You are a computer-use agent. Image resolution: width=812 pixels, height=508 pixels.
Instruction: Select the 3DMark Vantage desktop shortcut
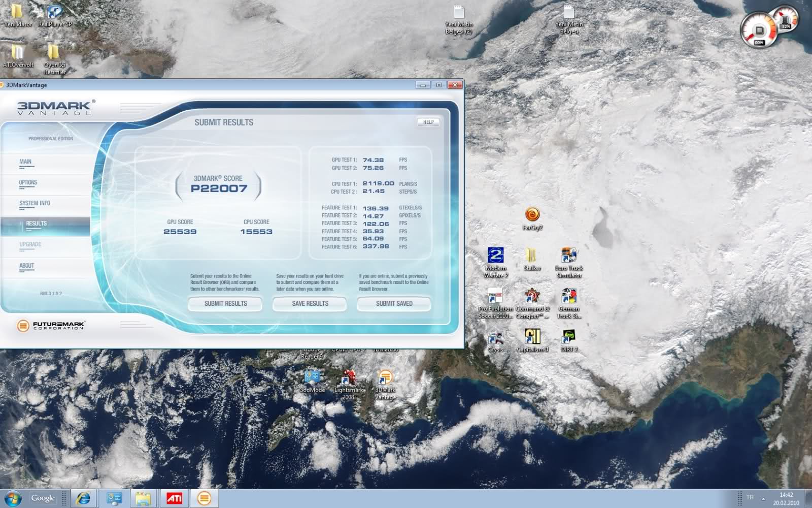point(385,385)
